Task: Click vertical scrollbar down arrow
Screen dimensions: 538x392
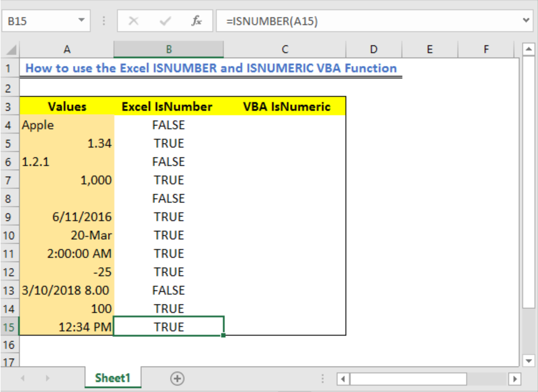Action: pyautogui.click(x=529, y=360)
